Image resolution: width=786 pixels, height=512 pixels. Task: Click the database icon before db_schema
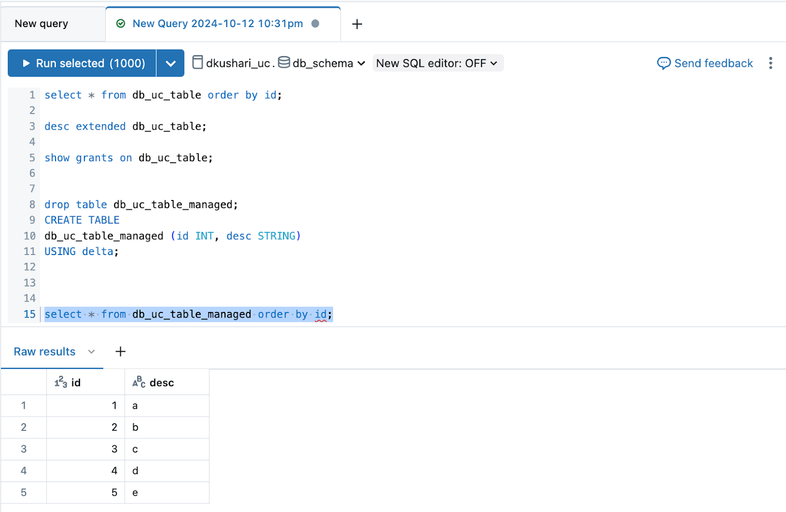tap(284, 63)
